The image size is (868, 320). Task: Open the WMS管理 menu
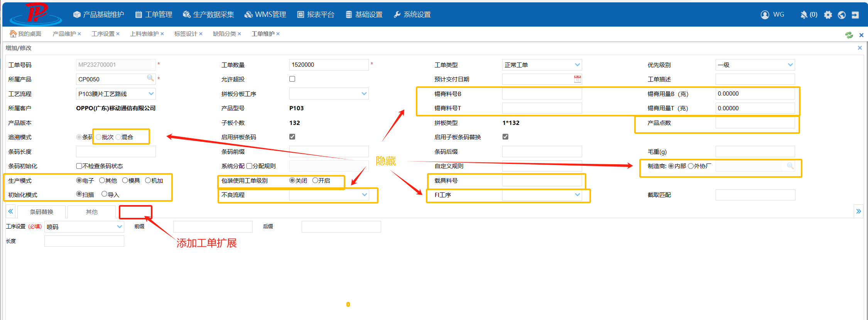[x=265, y=15]
